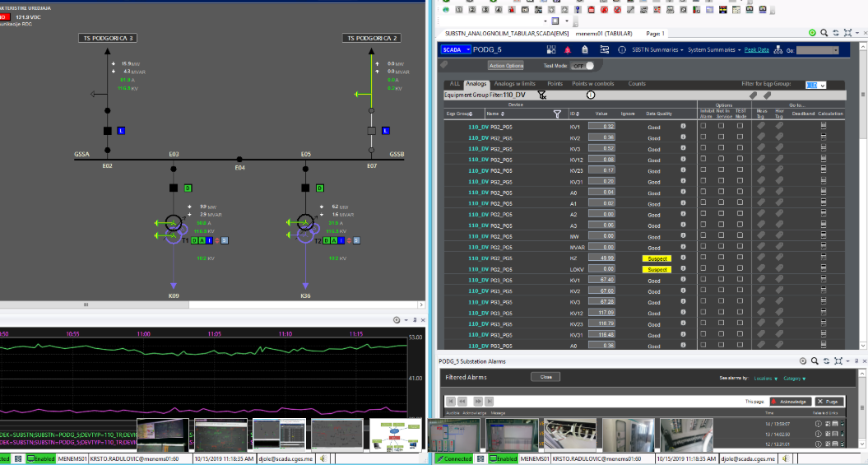Open the System Summaries dropdown menu
868x465 pixels.
point(713,50)
